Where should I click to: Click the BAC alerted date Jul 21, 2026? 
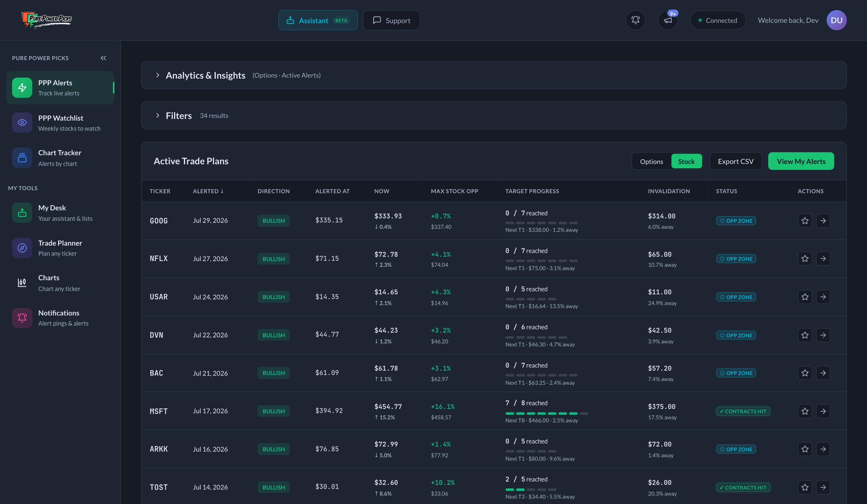pos(210,373)
